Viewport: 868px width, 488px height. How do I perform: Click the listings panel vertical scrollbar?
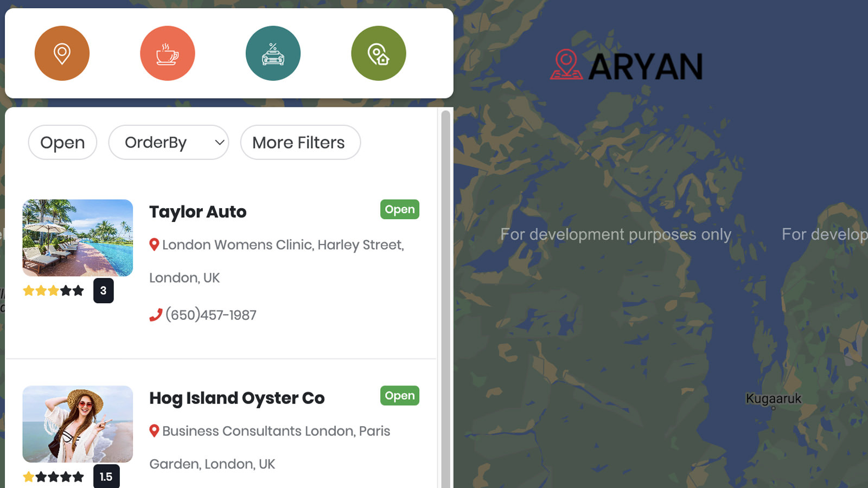[x=445, y=271]
